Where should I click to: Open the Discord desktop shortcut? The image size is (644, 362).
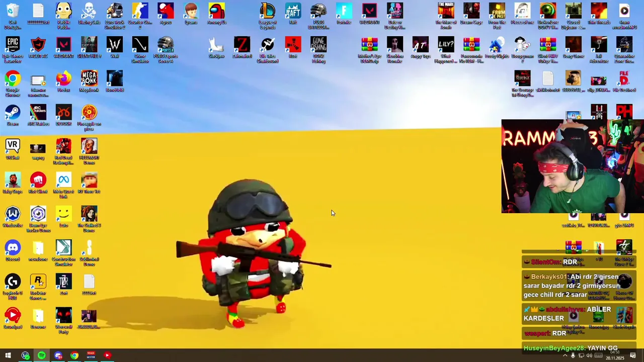tap(13, 251)
